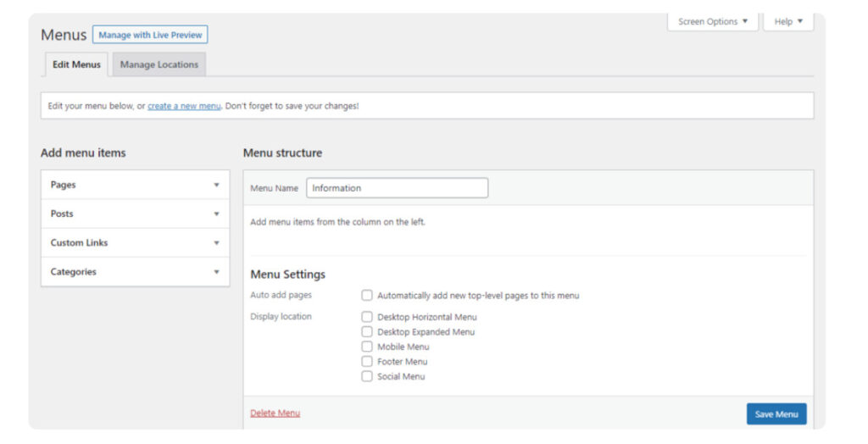This screenshot has width=868, height=444.
Task: Click the Save Menu button
Action: click(776, 414)
